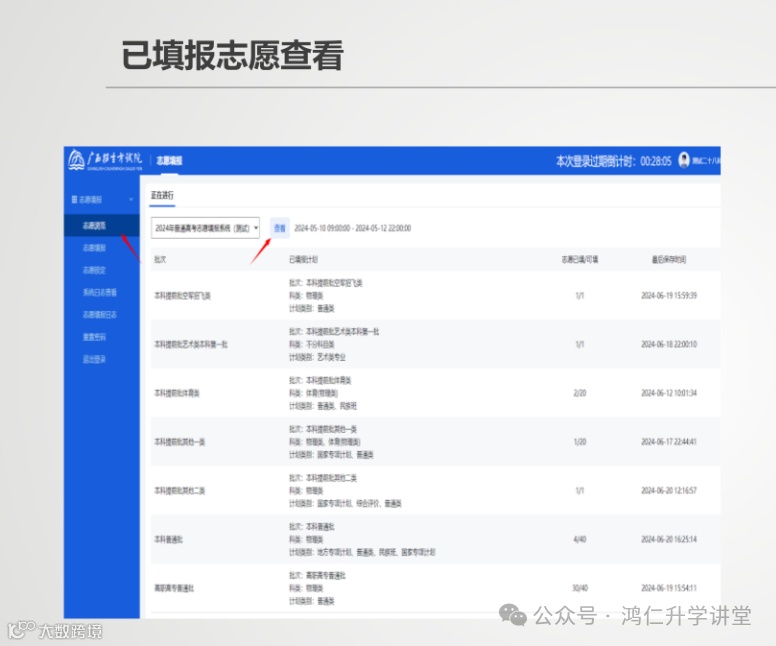The height and width of the screenshot is (646, 776).
Task: Open 系统日志查看 in the sidebar
Action: (x=100, y=293)
